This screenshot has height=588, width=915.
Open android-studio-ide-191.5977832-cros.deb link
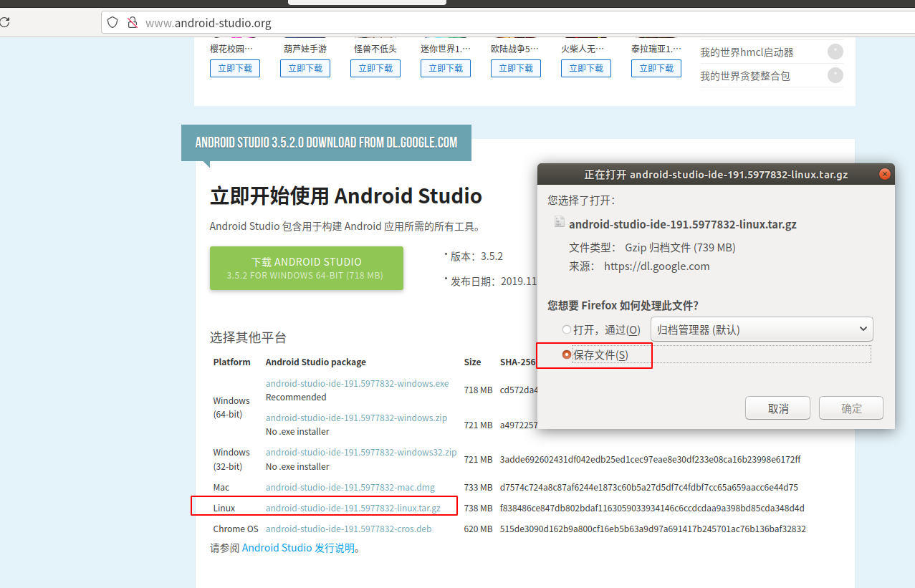pyautogui.click(x=349, y=529)
